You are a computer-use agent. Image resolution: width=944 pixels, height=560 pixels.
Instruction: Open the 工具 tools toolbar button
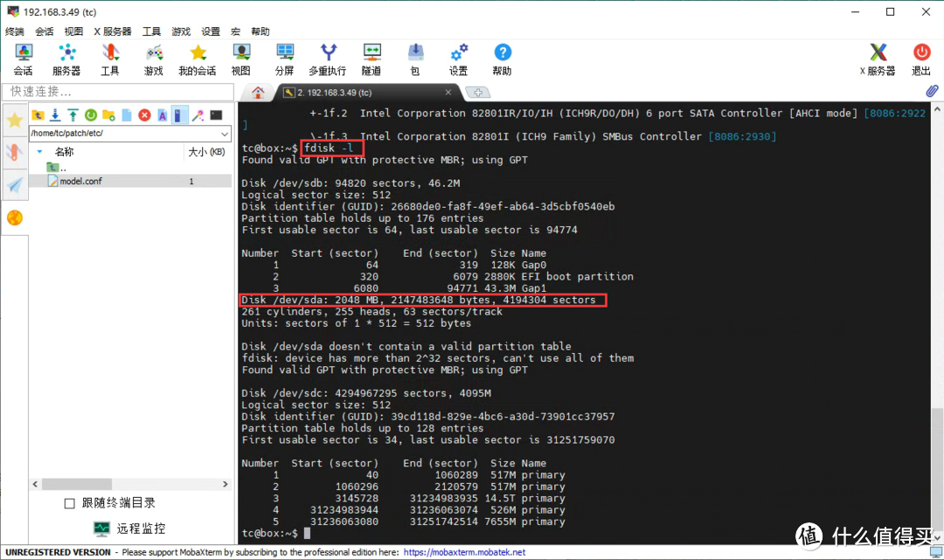(109, 60)
